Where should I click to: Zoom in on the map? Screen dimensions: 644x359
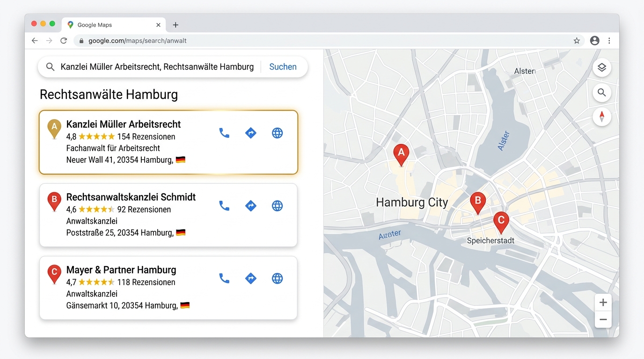[x=603, y=302]
